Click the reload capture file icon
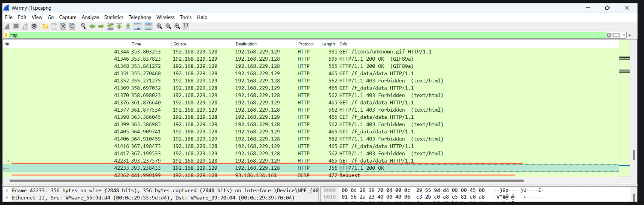Viewport: 644px width, 205px height. click(72, 26)
